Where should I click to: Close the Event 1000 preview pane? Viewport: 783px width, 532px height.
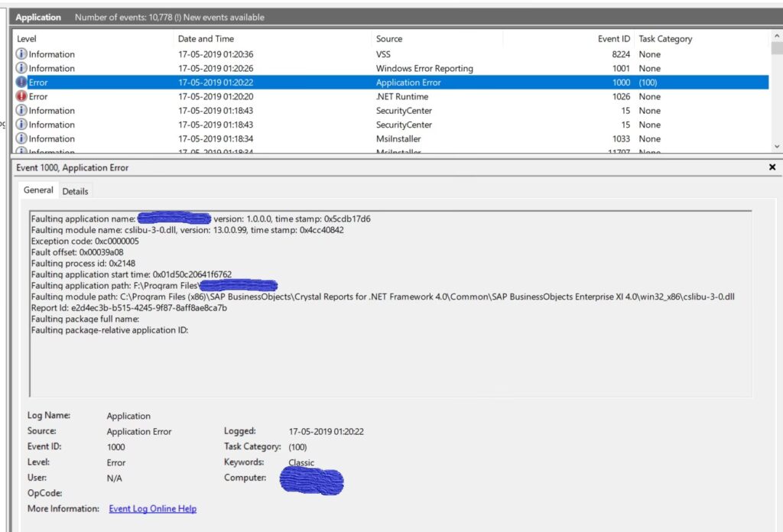[772, 167]
